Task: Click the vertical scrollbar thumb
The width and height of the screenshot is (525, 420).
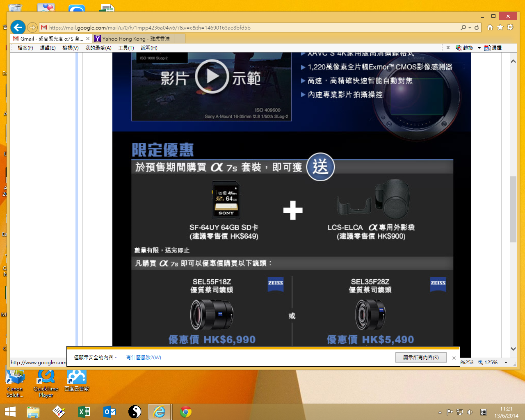Action: 513,209
